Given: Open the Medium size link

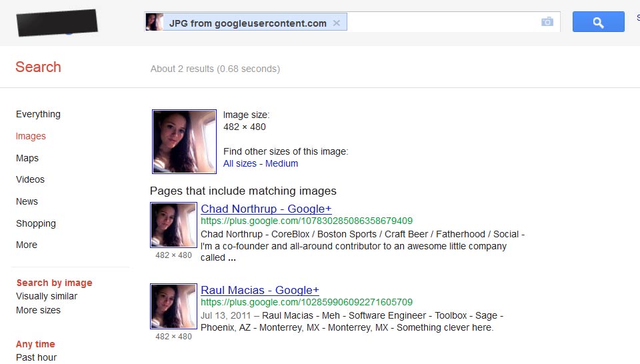Looking at the screenshot, I should coord(281,163).
